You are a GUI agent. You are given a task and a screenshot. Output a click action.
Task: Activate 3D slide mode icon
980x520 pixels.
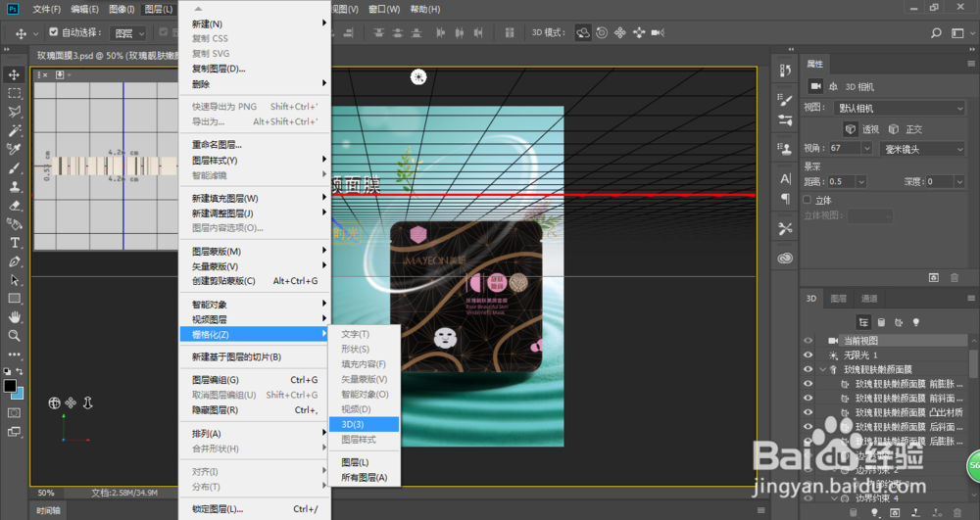(x=639, y=32)
